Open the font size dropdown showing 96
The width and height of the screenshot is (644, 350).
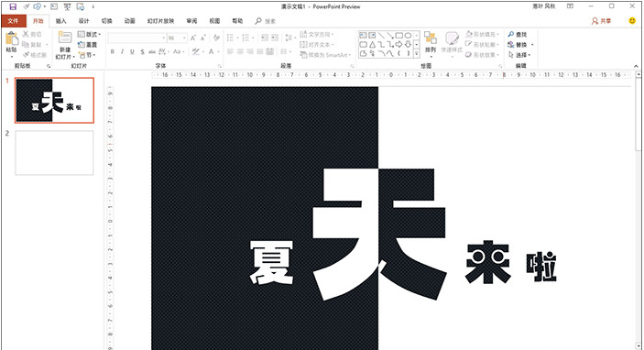click(184, 38)
